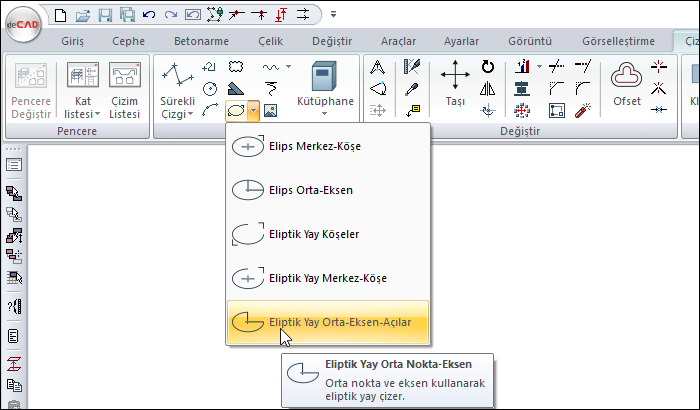Click the circle drawing tool icon
The width and height of the screenshot is (700, 410).
tap(210, 88)
